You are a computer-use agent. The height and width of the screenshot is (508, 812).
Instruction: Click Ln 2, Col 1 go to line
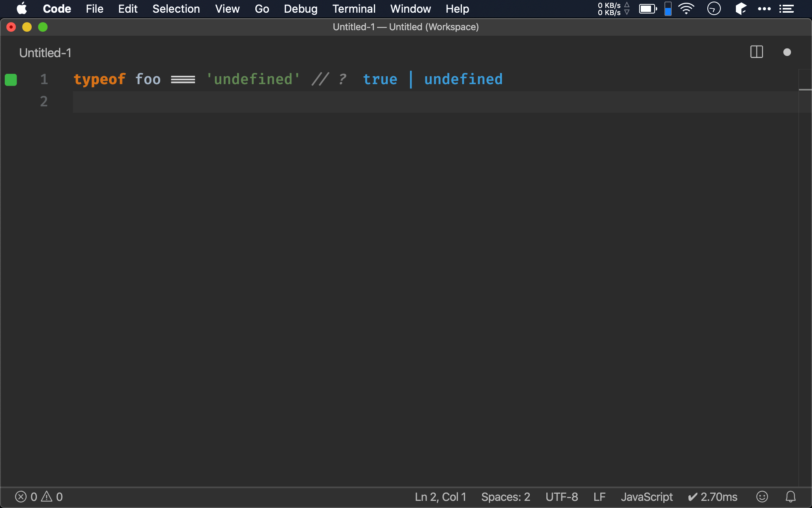(x=440, y=497)
